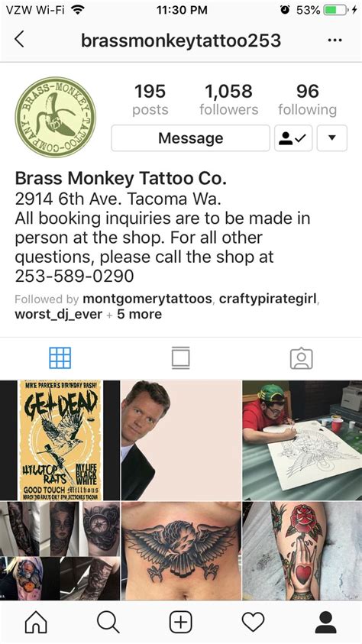View Brass Monkey Tattoo Company profile picture
Image resolution: width=362 pixels, height=644 pixels.
(56, 117)
